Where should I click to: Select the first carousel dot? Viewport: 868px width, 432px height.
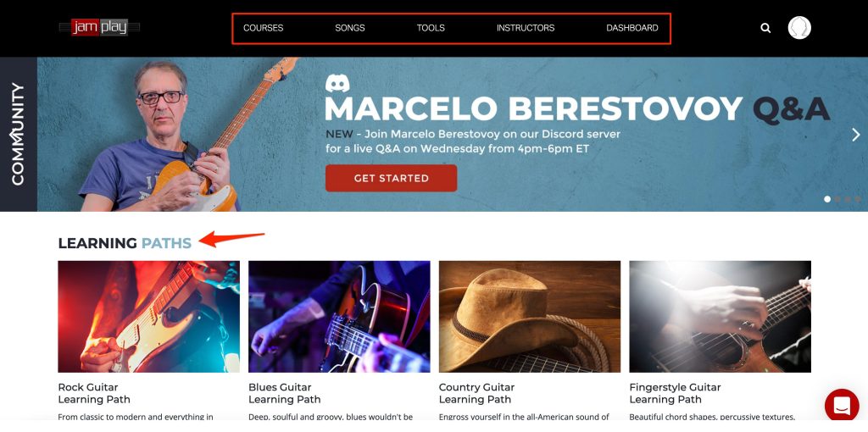coord(827,199)
